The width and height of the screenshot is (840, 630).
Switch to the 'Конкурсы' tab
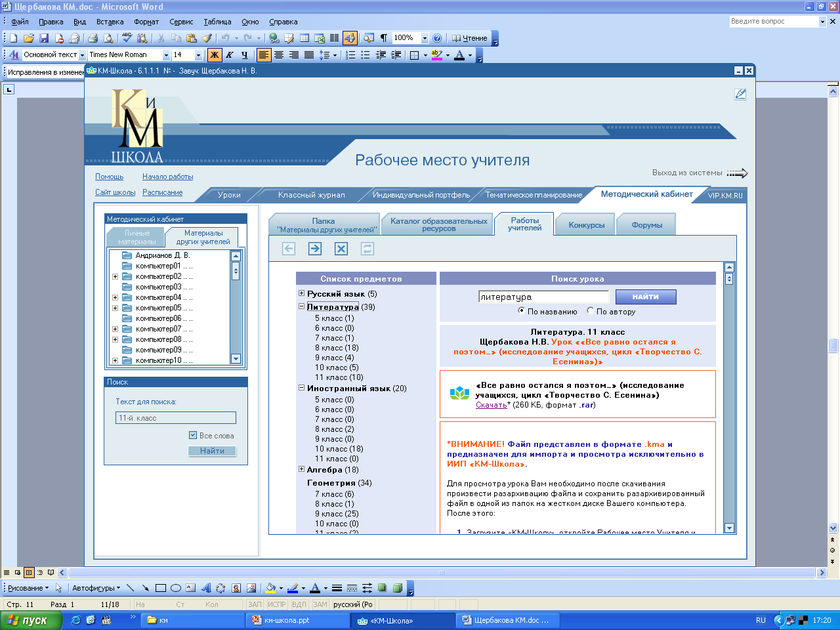(x=587, y=225)
